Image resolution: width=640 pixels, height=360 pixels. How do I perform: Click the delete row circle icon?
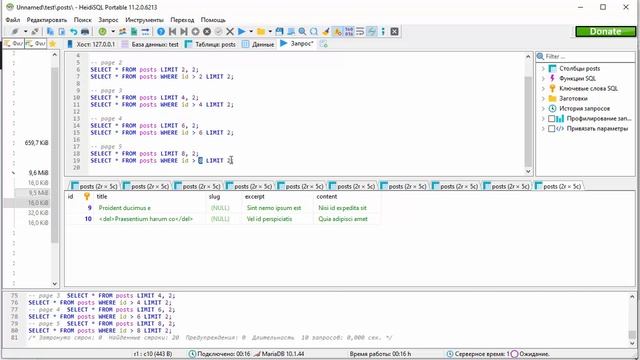tap(207, 31)
